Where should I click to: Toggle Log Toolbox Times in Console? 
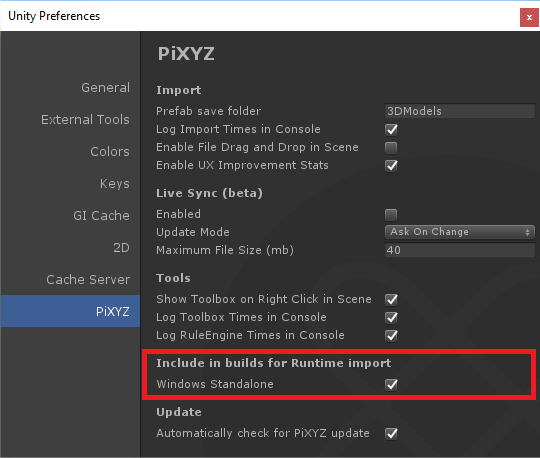point(391,318)
